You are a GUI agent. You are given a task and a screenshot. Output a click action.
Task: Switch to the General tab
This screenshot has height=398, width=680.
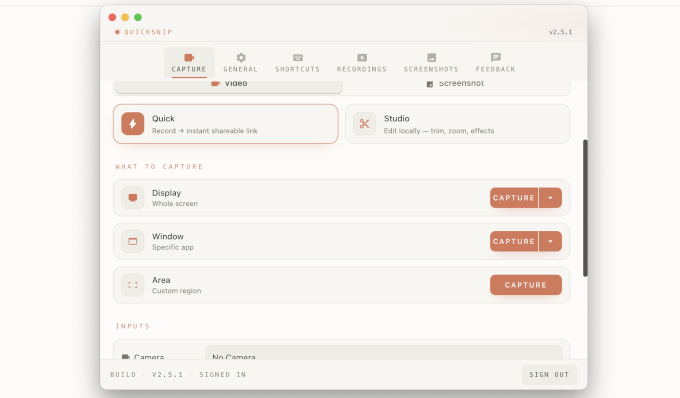241,63
